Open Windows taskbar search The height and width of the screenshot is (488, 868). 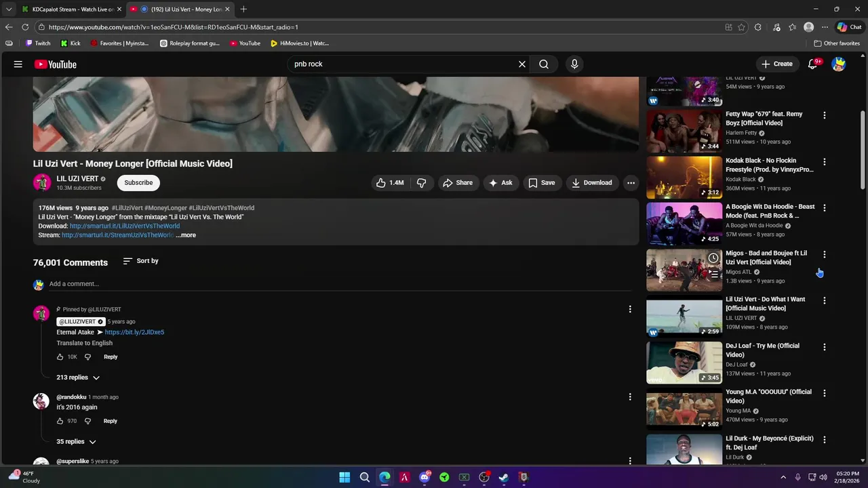tap(365, 477)
